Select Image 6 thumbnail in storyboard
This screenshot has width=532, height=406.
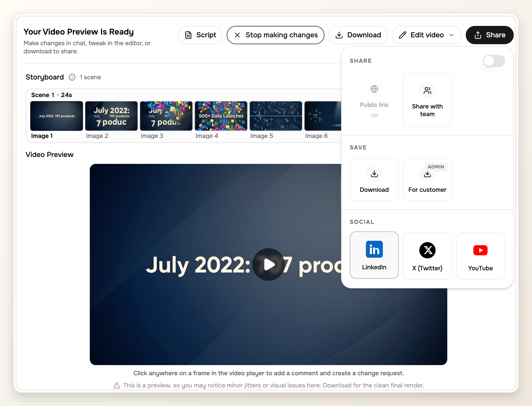coord(323,116)
